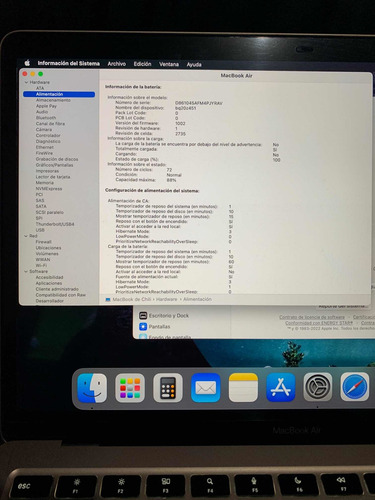Click the Condición value Normal
The width and height of the screenshot is (375, 500).
coord(174,175)
